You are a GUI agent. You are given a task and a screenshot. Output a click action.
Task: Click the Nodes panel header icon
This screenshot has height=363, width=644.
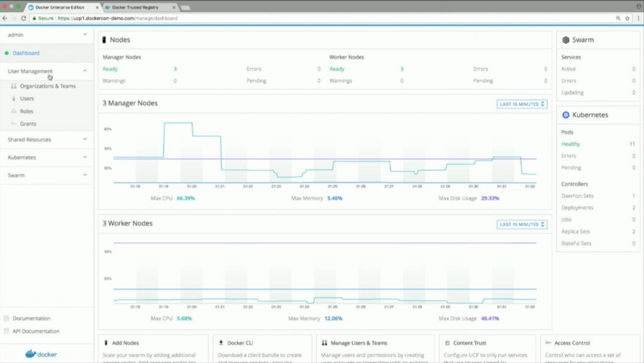[104, 40]
